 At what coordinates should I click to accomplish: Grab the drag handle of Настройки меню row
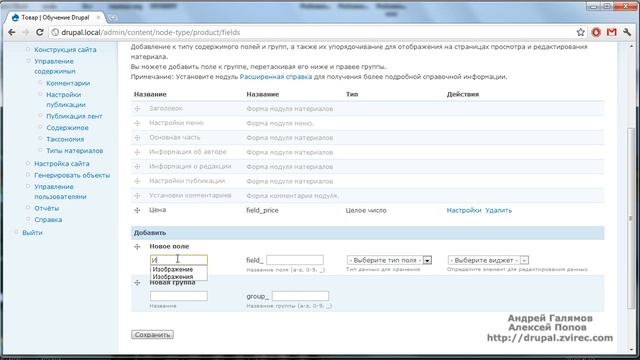(x=137, y=123)
